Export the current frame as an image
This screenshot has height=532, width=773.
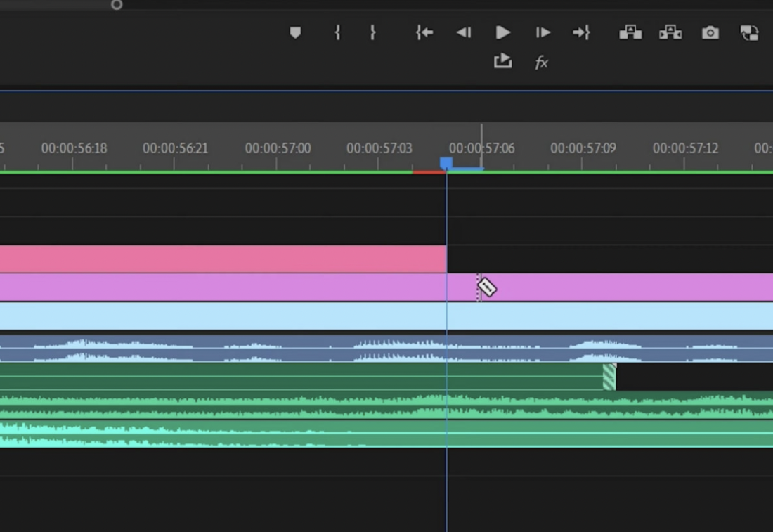(x=710, y=32)
